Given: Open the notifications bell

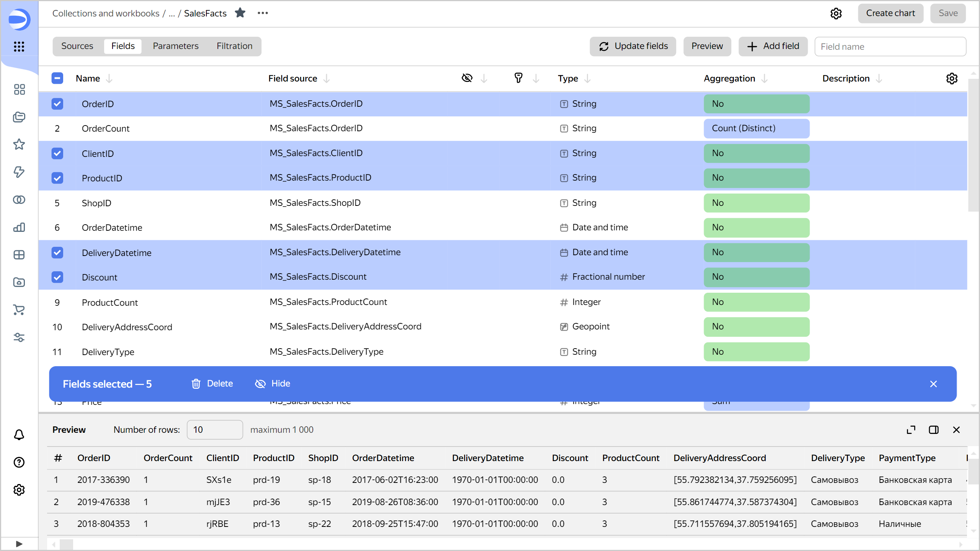Looking at the screenshot, I should (19, 435).
